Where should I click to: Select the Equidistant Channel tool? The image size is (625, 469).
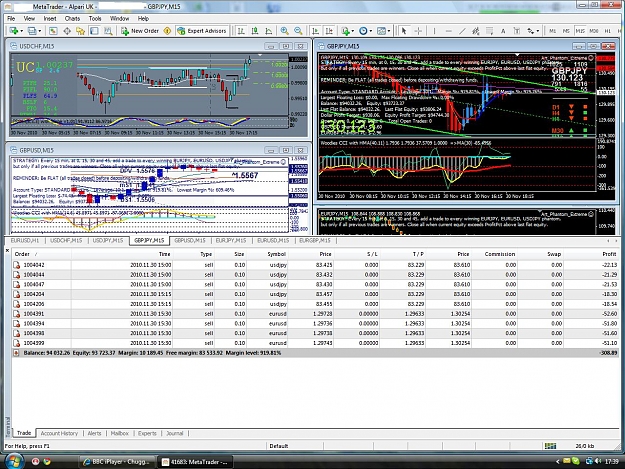click(x=476, y=31)
